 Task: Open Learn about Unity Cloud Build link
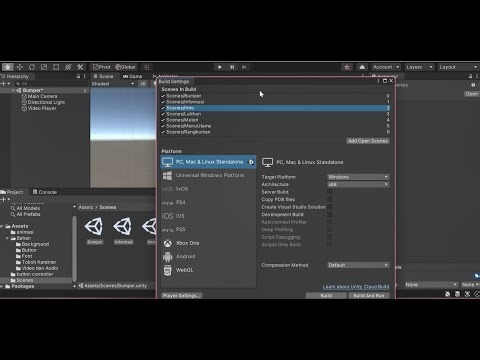[x=356, y=287]
